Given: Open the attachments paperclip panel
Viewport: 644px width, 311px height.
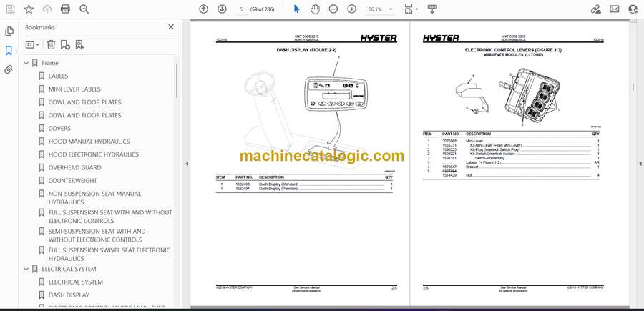Looking at the screenshot, I should (9, 69).
